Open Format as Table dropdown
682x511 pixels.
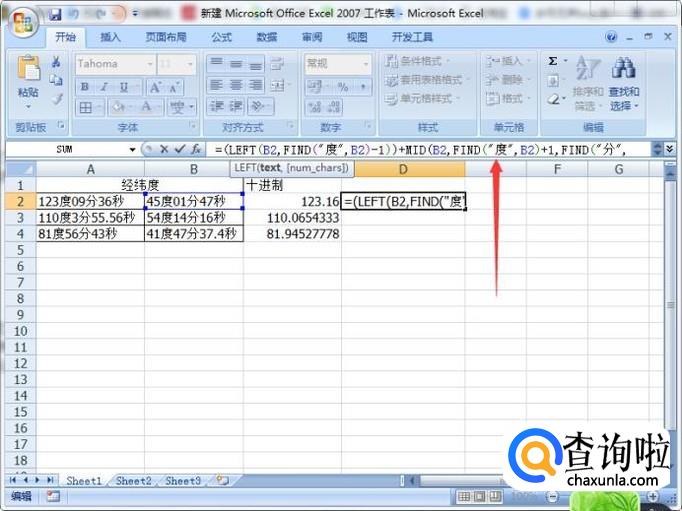(427, 80)
